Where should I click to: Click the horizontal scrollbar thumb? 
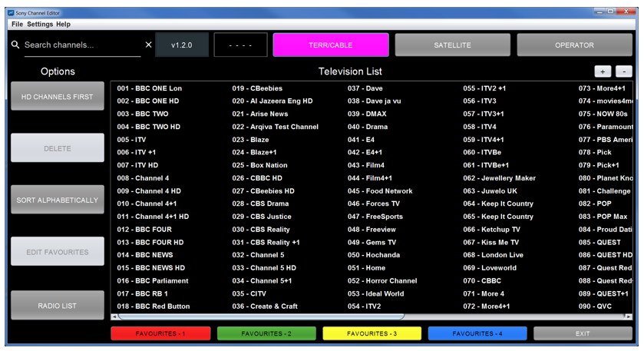coord(261,316)
